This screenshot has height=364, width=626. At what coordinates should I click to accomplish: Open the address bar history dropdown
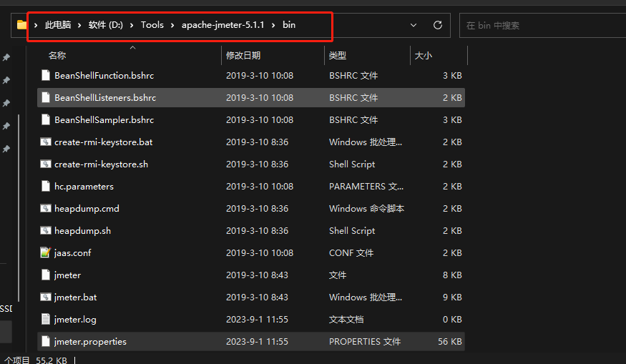414,25
